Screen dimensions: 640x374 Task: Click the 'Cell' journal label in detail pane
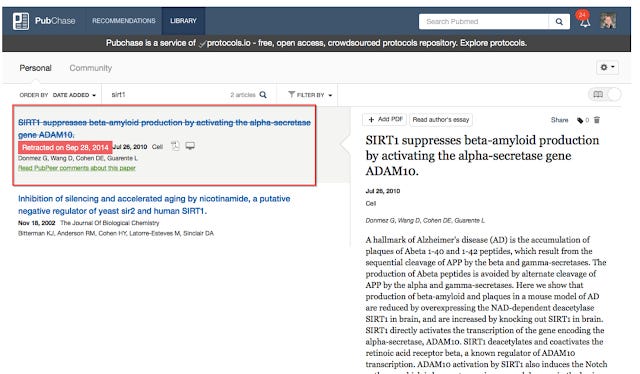[371, 203]
